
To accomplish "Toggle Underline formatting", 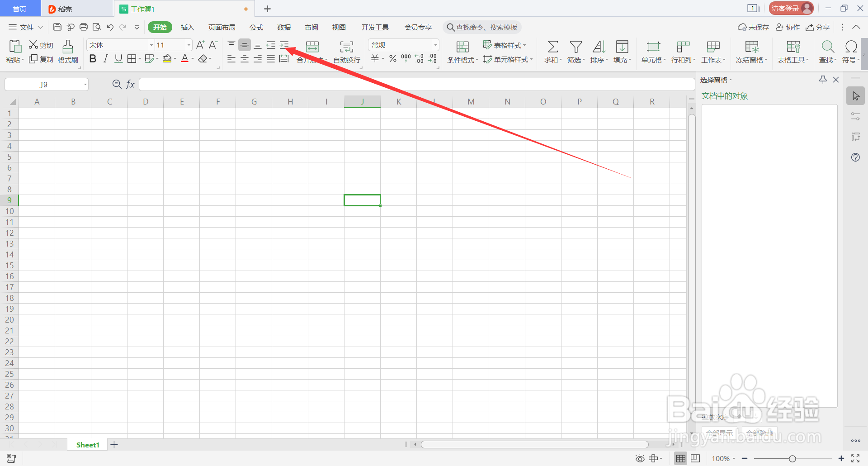I will pyautogui.click(x=118, y=58).
